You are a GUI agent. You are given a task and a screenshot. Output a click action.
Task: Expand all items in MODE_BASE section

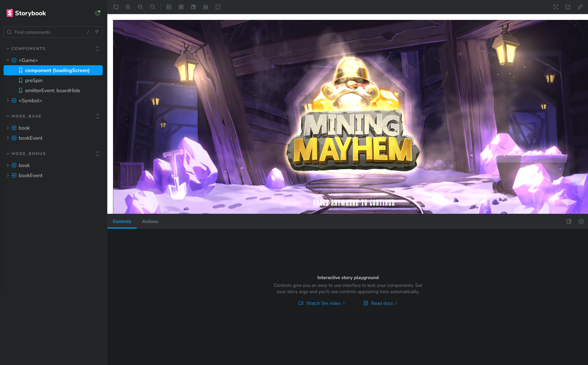coord(97,116)
